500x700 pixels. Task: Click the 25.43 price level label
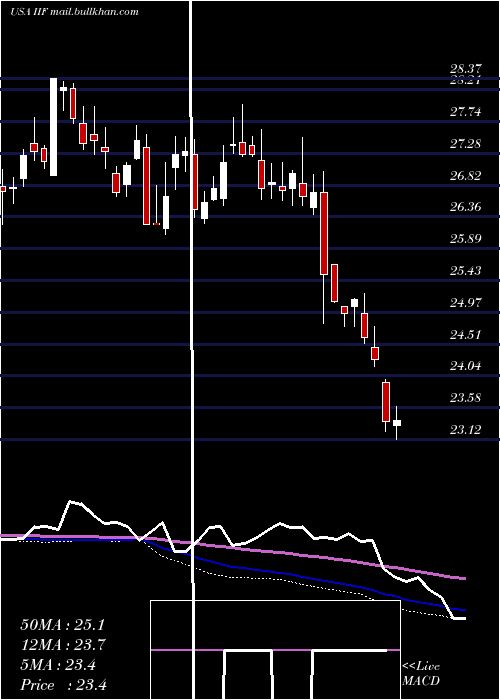(x=466, y=271)
